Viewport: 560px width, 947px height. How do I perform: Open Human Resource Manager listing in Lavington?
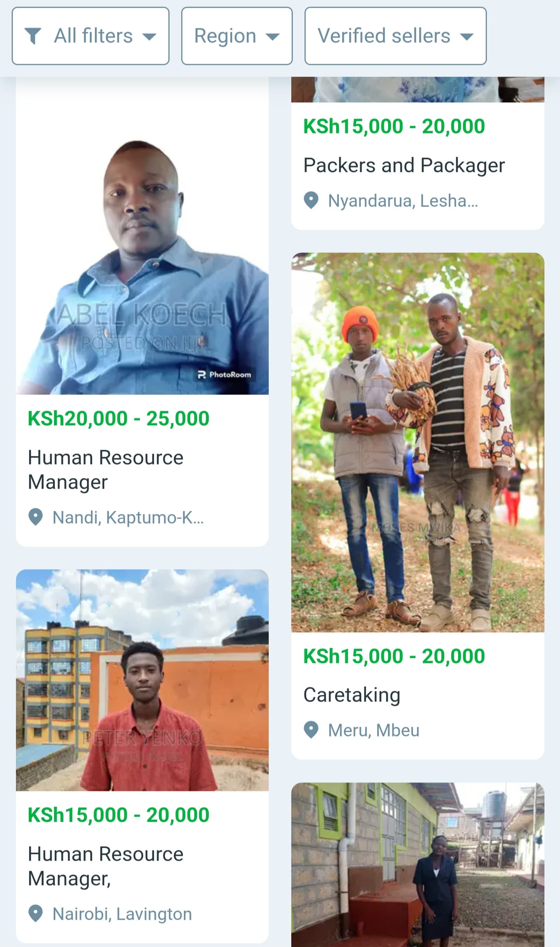click(x=106, y=866)
